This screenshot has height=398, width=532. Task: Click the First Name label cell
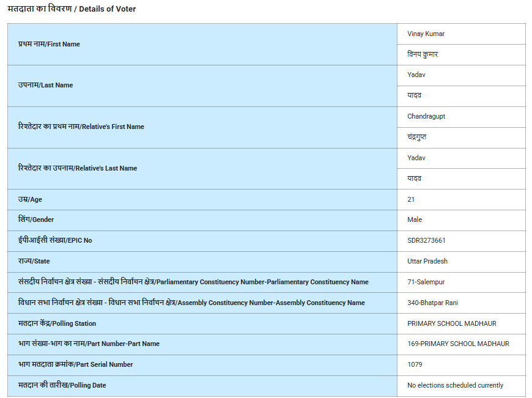coord(49,44)
